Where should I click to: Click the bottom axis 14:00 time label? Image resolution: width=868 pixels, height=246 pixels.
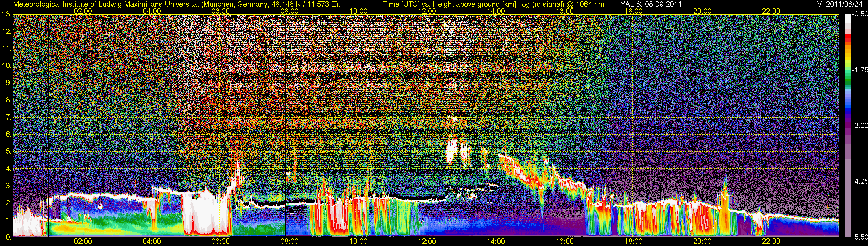(x=496, y=241)
